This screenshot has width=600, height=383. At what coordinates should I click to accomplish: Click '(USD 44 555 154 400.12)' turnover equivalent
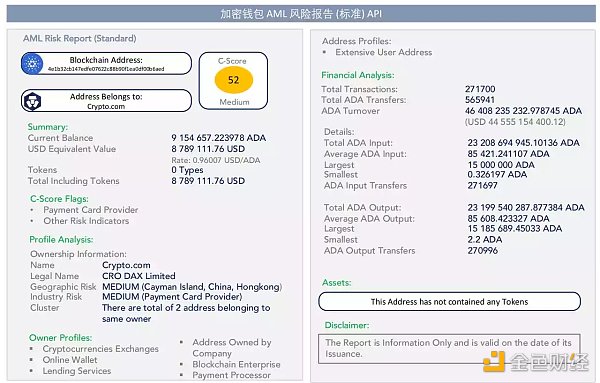[515, 122]
